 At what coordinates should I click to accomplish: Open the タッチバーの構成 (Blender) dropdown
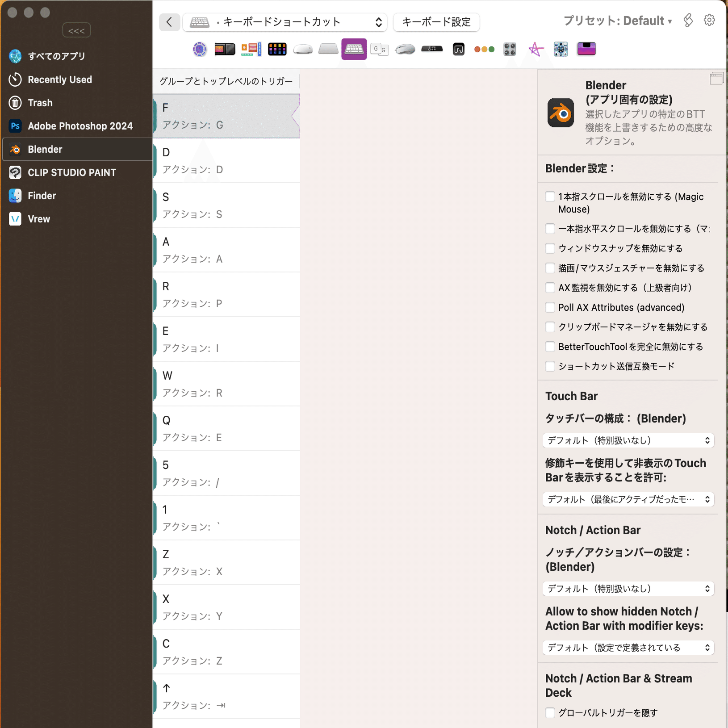coord(628,440)
